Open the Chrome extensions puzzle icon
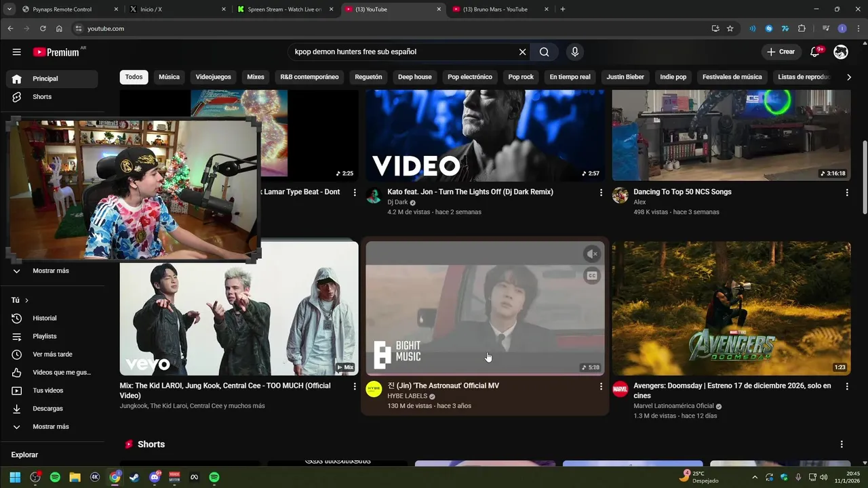The image size is (868, 488). [x=802, y=28]
